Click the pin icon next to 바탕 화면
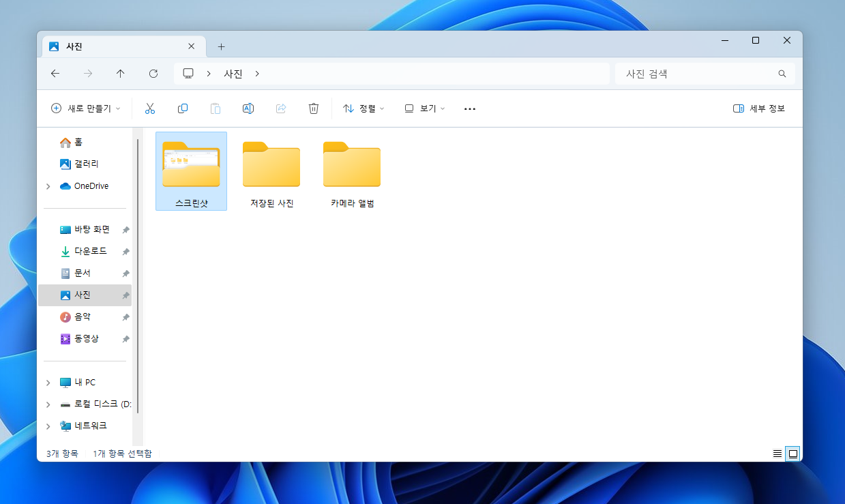 click(125, 230)
